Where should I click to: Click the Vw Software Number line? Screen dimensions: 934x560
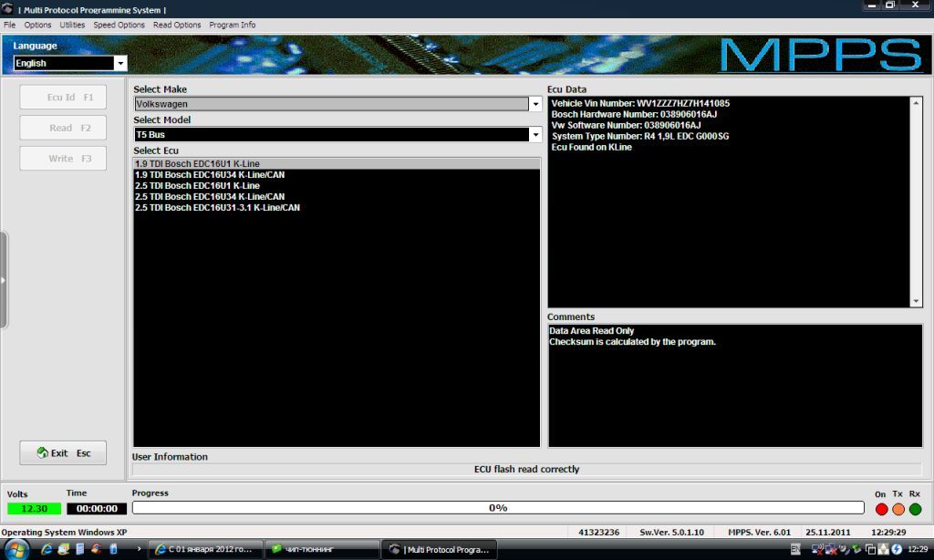626,125
